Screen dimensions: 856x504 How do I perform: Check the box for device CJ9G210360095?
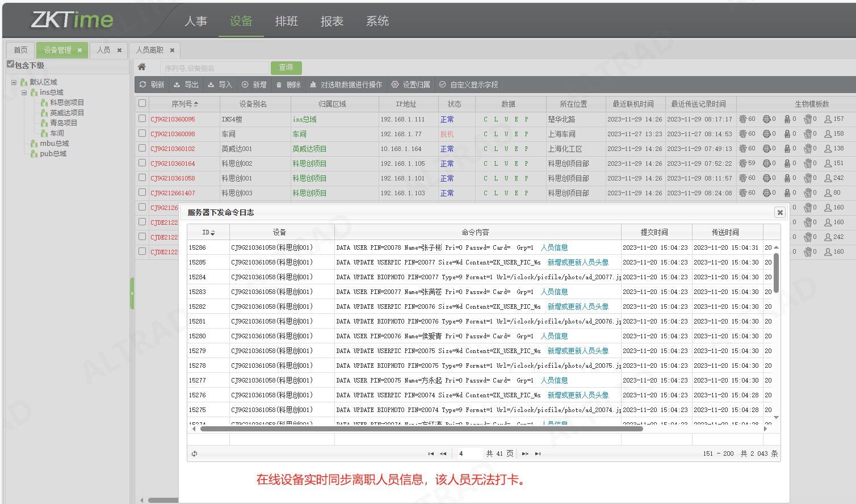[142, 119]
